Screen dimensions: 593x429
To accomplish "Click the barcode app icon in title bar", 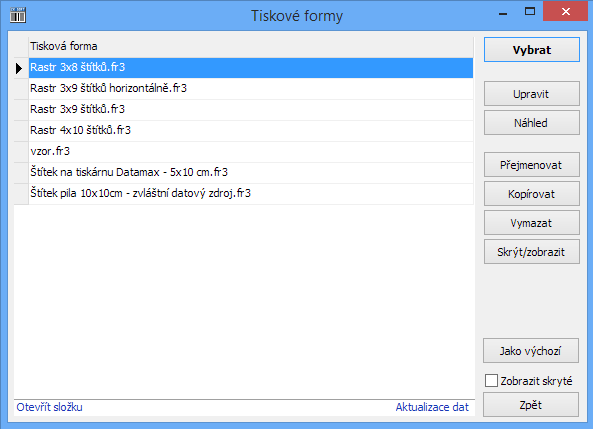I will 17,15.
